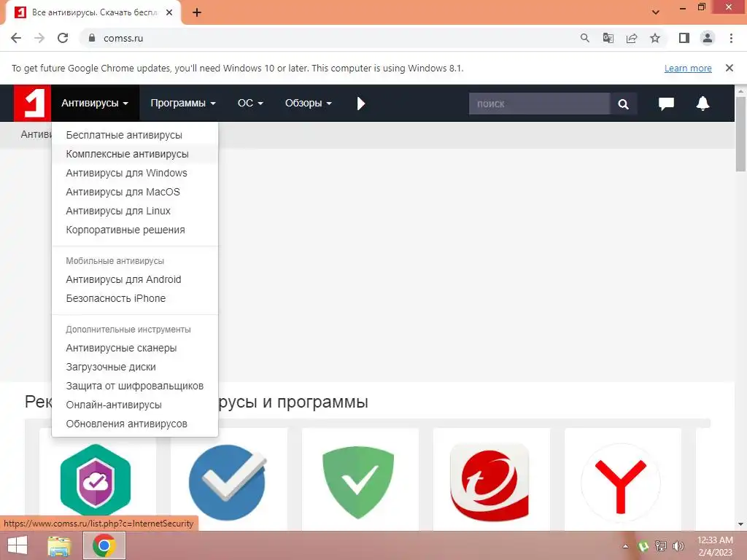
Task: Click the volume speaker tray icon
Action: point(678,546)
